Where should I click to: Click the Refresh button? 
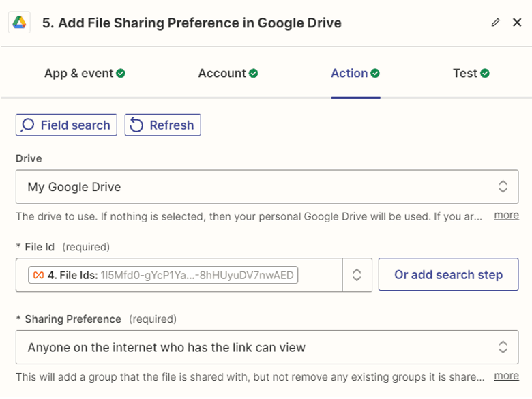click(x=163, y=125)
